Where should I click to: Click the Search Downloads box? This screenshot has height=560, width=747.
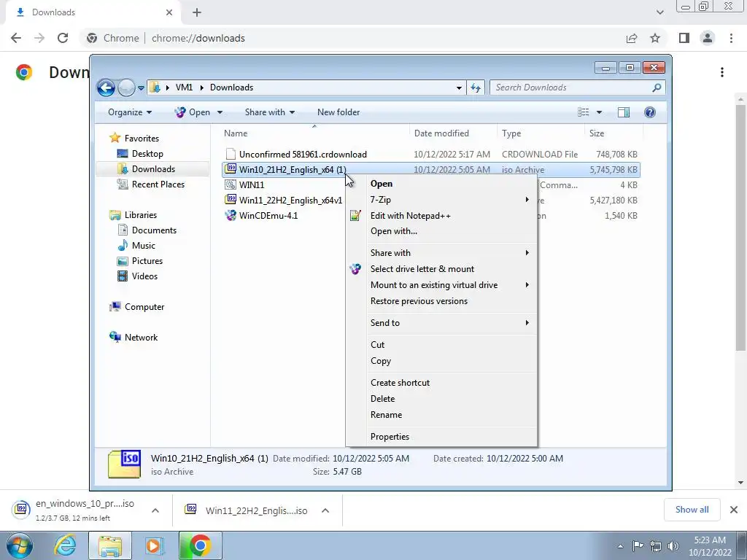click(577, 87)
